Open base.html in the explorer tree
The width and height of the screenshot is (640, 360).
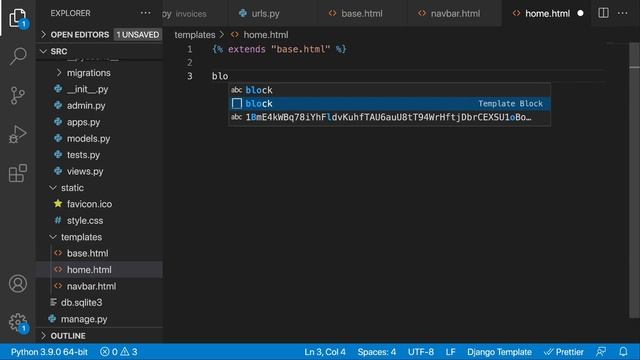point(87,253)
